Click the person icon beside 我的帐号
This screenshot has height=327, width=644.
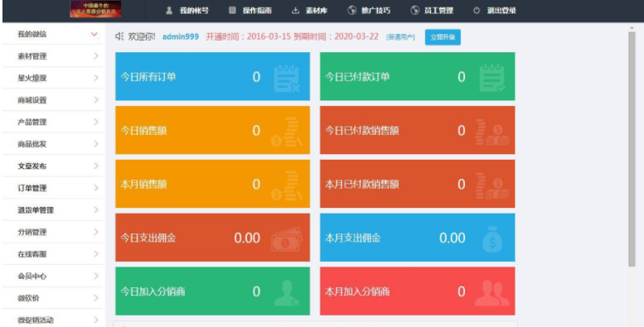(169, 11)
